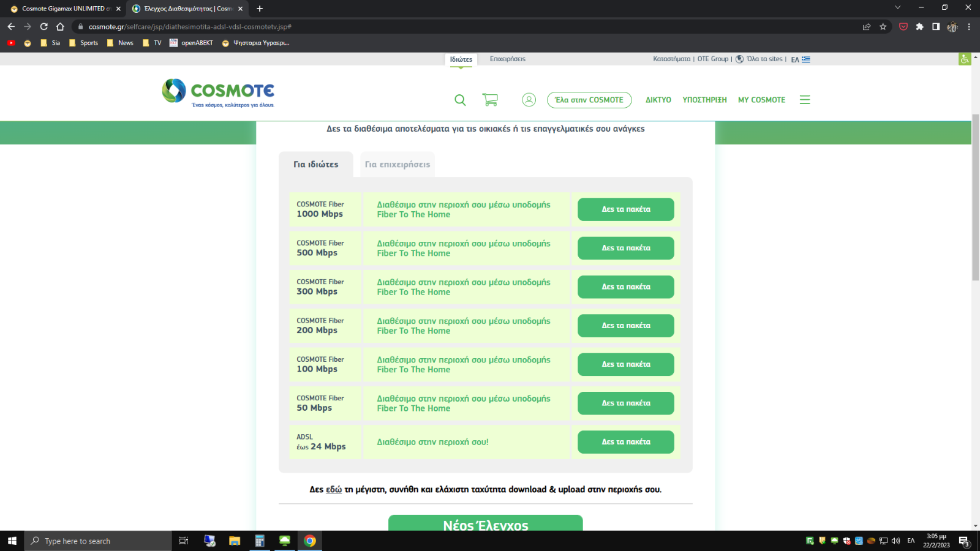The height and width of the screenshot is (551, 980).
Task: See packages for Fiber 300 Mbps
Action: tap(626, 287)
